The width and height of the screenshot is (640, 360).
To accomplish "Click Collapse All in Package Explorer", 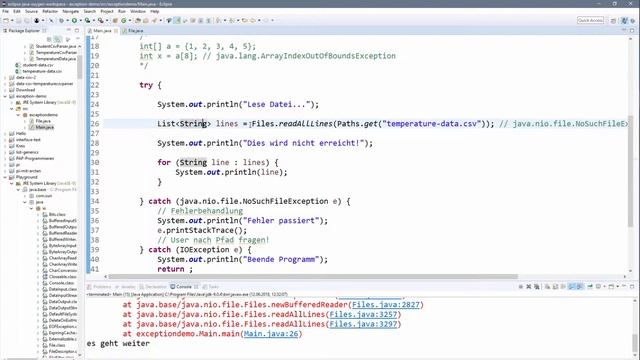I will [x=49, y=39].
